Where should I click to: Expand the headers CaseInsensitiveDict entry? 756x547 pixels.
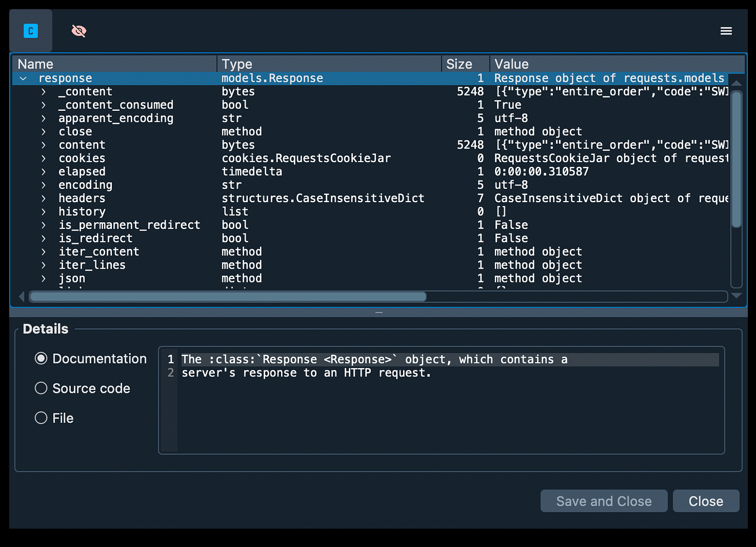tap(44, 198)
